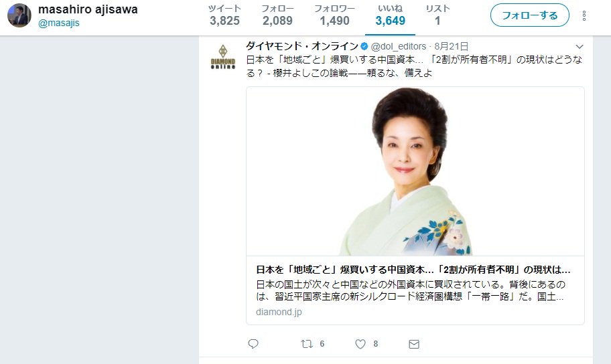
Task: Send tweet via direct message envelope icon
Action: (x=414, y=344)
